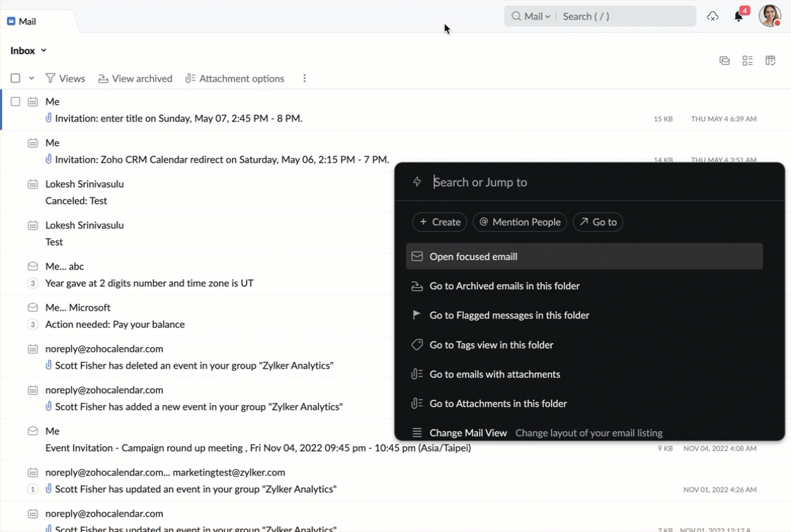This screenshot has height=532, width=791.
Task: Choose Go to Flagged messages in this folder
Action: point(509,316)
